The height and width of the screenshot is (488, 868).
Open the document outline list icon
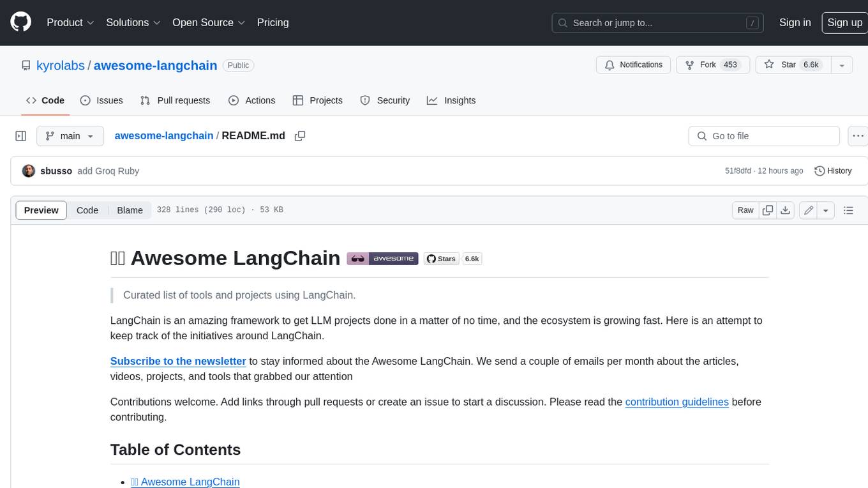point(848,210)
